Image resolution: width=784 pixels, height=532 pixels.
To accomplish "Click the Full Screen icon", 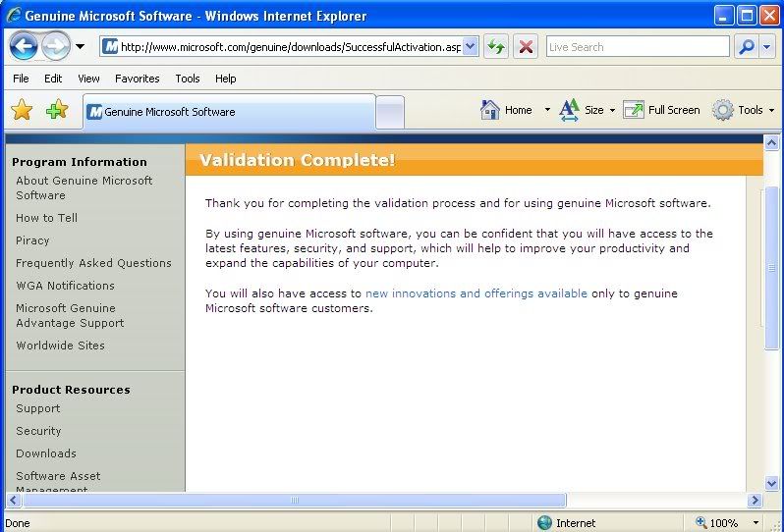I will click(634, 110).
